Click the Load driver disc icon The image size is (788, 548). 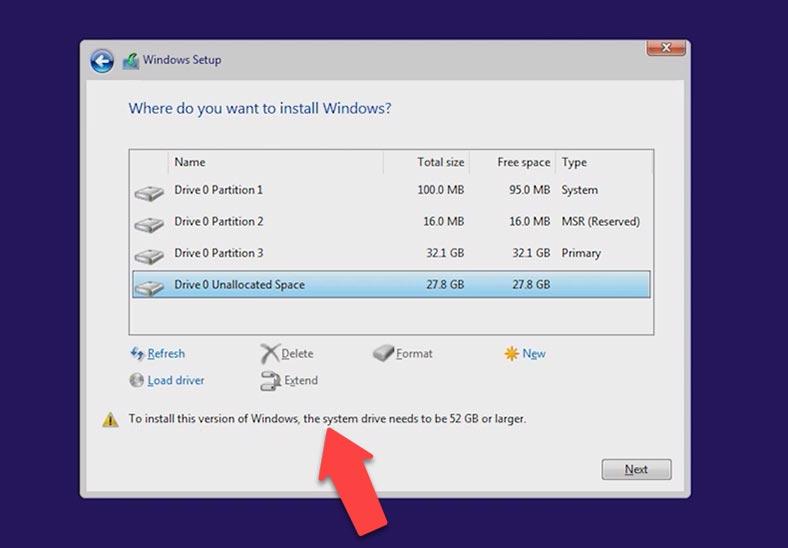coord(137,380)
